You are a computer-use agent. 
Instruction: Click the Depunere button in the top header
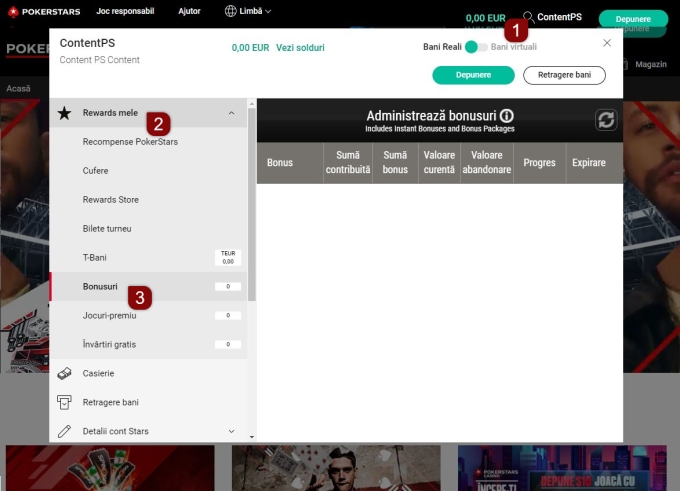coord(633,19)
